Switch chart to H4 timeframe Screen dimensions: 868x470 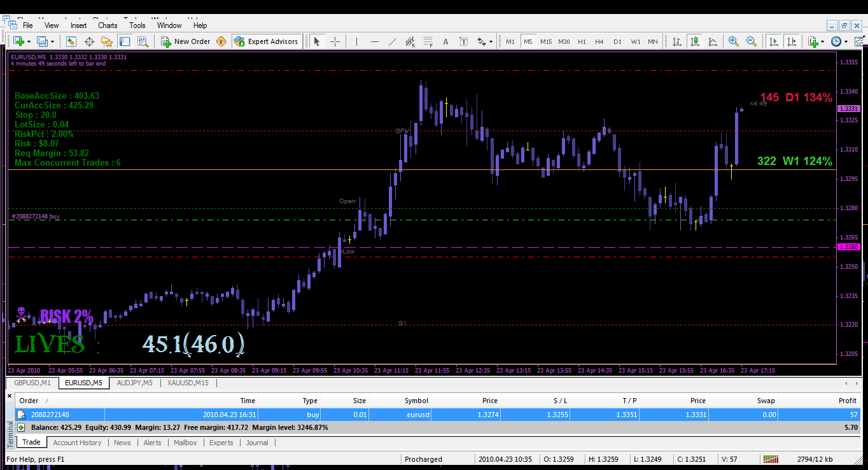tap(599, 41)
